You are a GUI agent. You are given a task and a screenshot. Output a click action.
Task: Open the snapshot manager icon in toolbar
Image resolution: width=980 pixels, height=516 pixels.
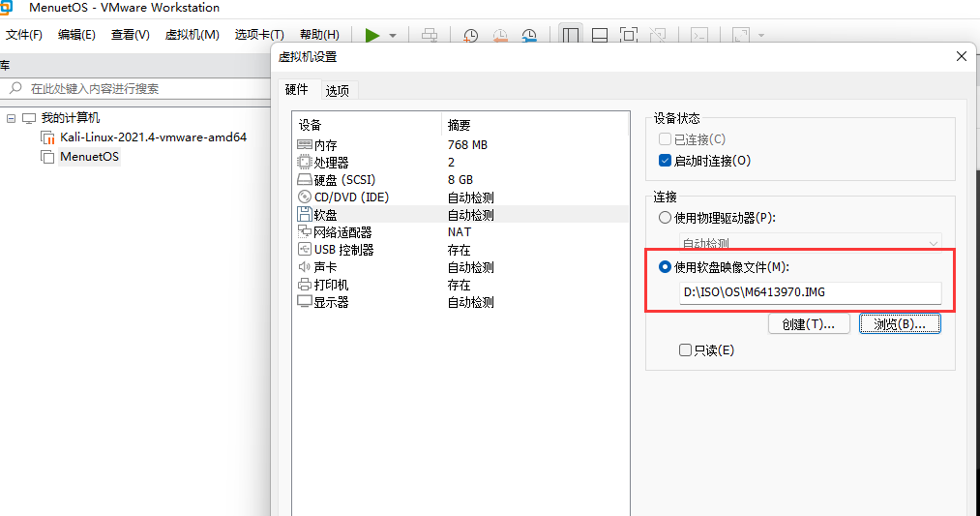530,35
